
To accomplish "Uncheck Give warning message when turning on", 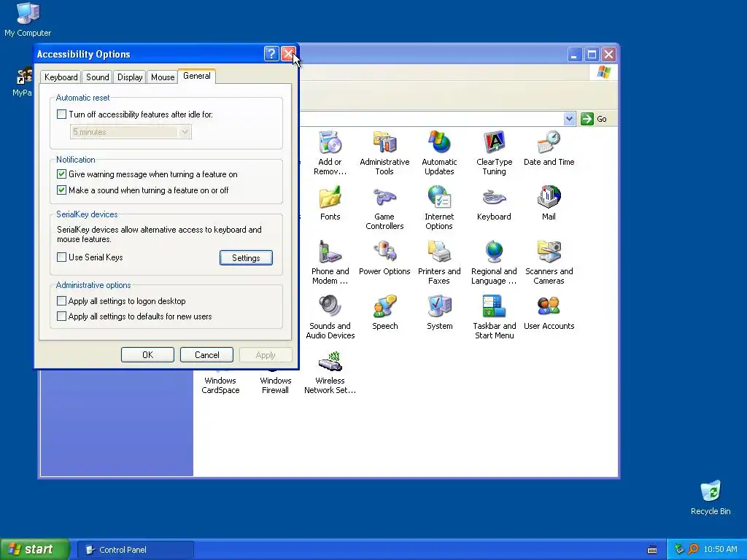I will [x=61, y=174].
